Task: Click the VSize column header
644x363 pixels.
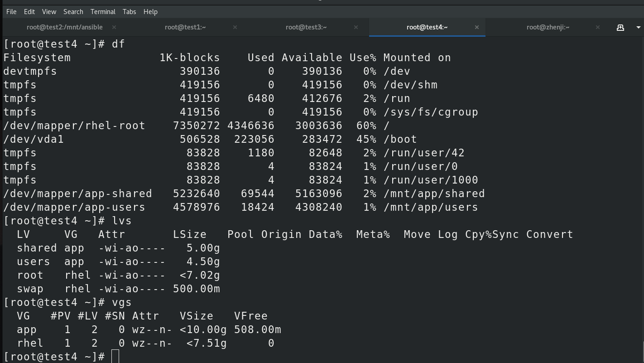Action: tap(197, 316)
